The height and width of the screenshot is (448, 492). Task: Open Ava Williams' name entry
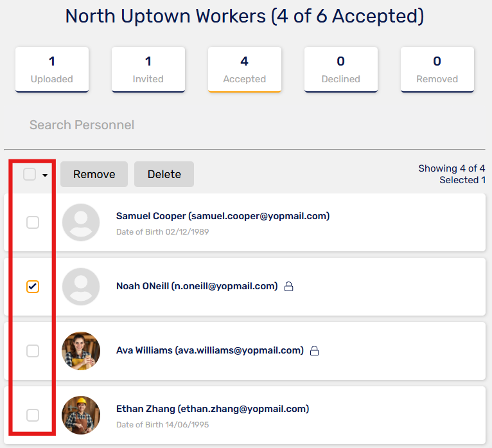coord(210,350)
